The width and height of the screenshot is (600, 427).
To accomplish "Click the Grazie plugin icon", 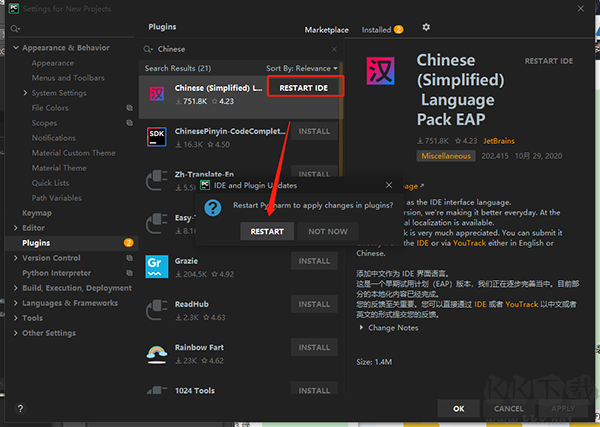I will (x=157, y=266).
